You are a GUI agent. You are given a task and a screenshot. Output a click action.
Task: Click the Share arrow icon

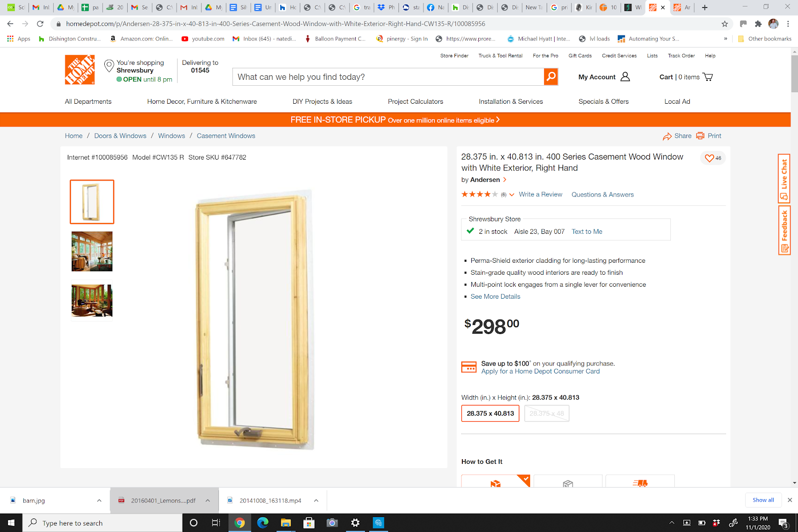click(667, 136)
